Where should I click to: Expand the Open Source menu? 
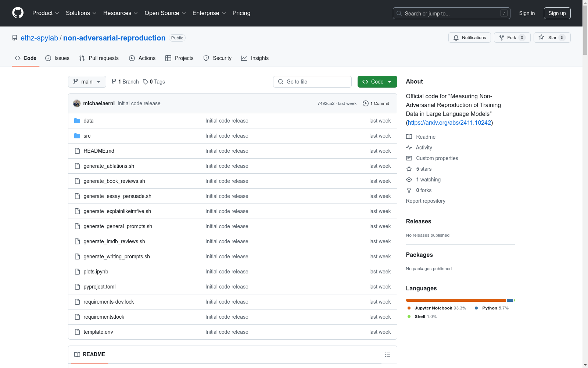165,13
